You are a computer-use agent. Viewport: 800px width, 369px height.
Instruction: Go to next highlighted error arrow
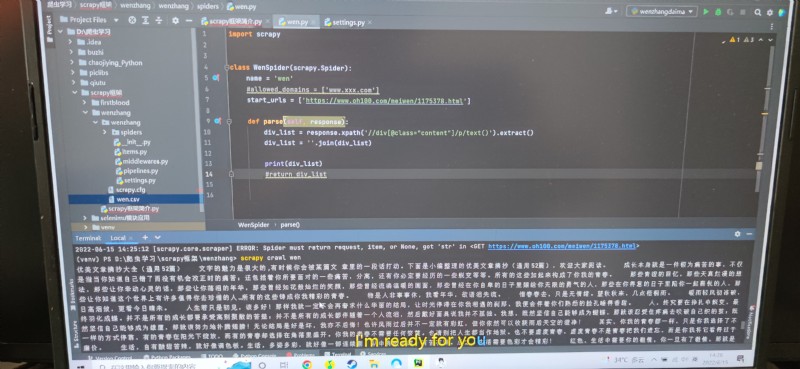tap(770, 40)
